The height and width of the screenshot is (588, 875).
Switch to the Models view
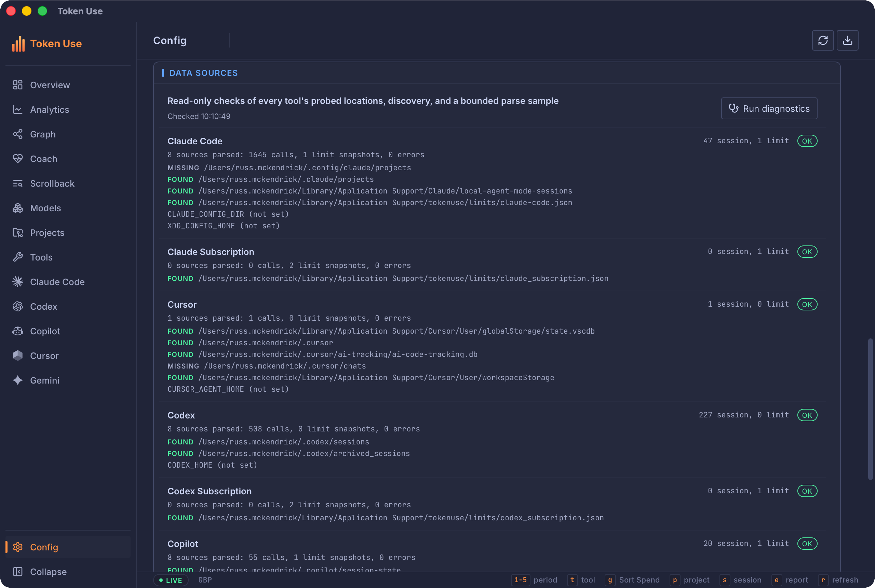coord(45,208)
